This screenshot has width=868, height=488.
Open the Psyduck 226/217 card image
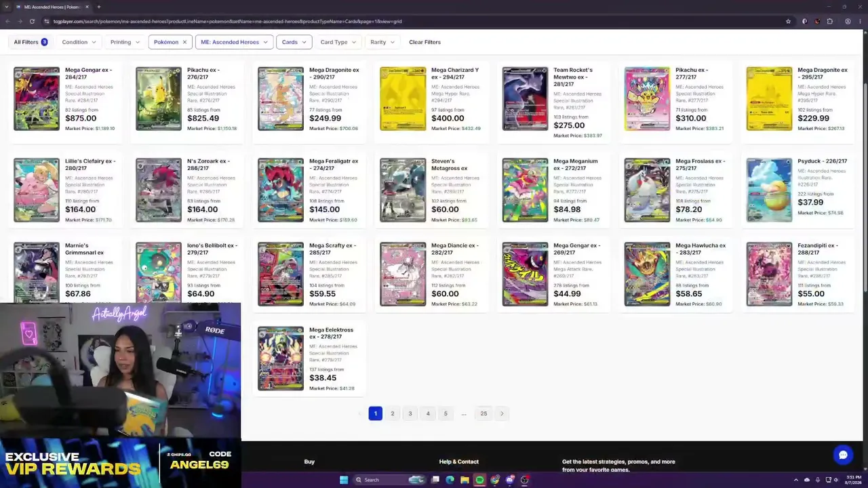click(x=769, y=190)
